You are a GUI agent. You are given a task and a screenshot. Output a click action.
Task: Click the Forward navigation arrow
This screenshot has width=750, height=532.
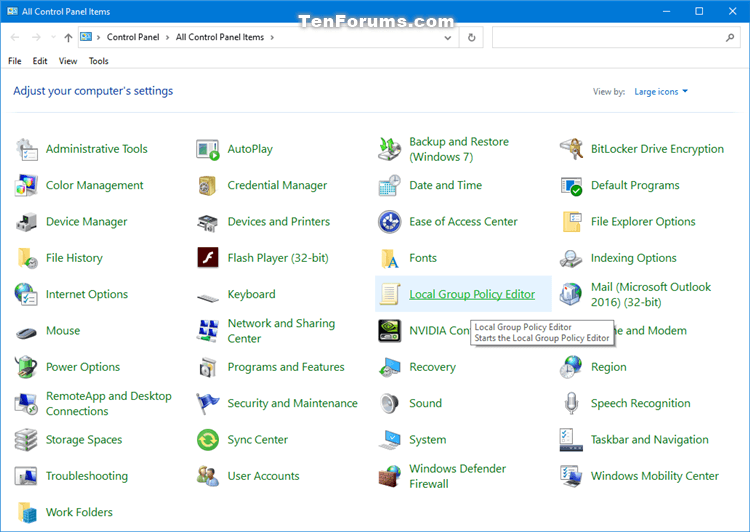tap(36, 37)
